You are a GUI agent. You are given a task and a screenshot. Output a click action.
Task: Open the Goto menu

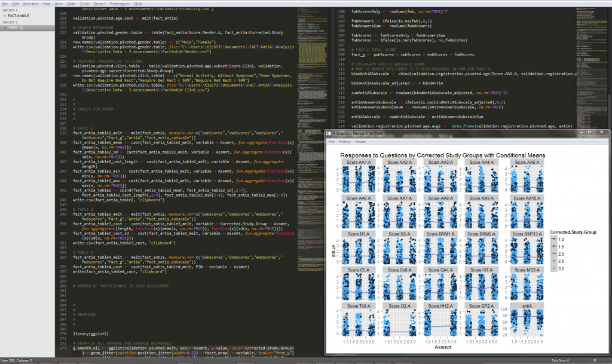(72, 3)
